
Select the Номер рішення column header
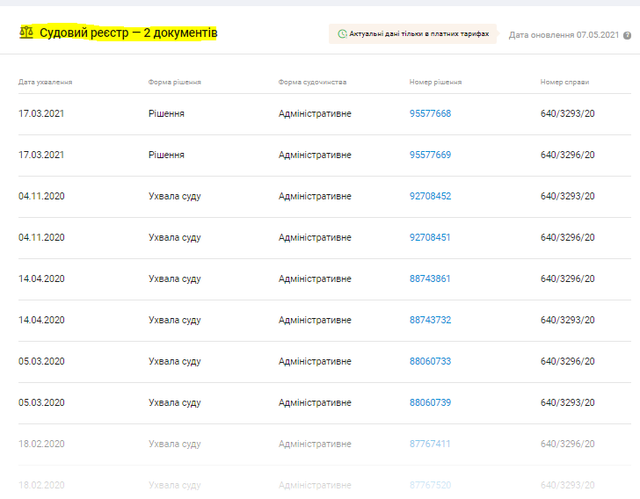436,81
